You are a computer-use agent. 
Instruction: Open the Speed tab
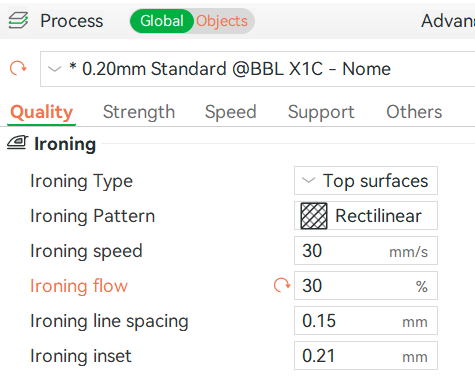coord(230,112)
